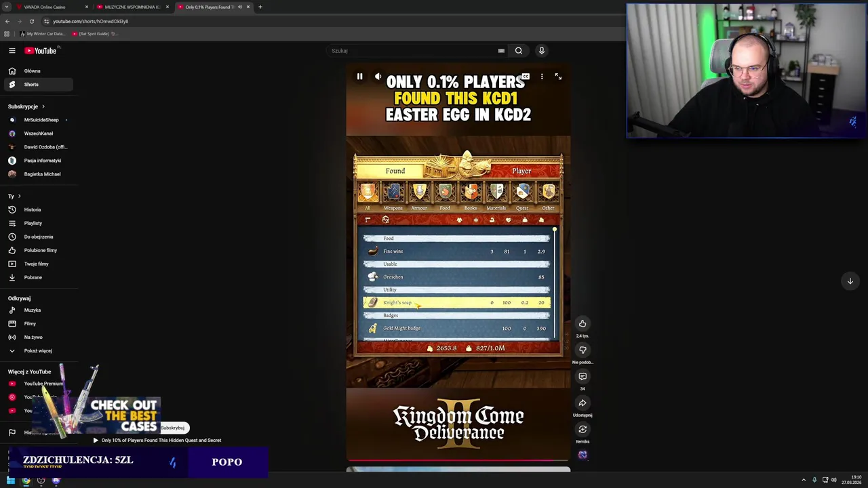Share the Short via Udostępnij

583,403
